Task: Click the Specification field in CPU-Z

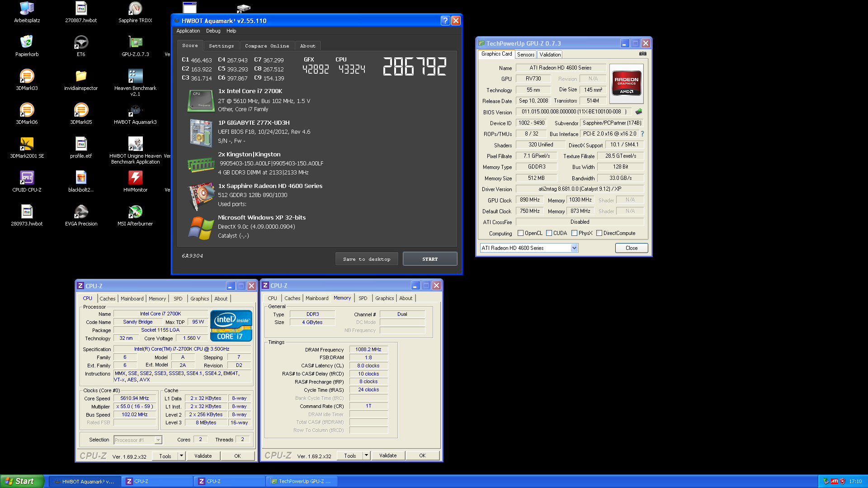Action: coord(182,349)
